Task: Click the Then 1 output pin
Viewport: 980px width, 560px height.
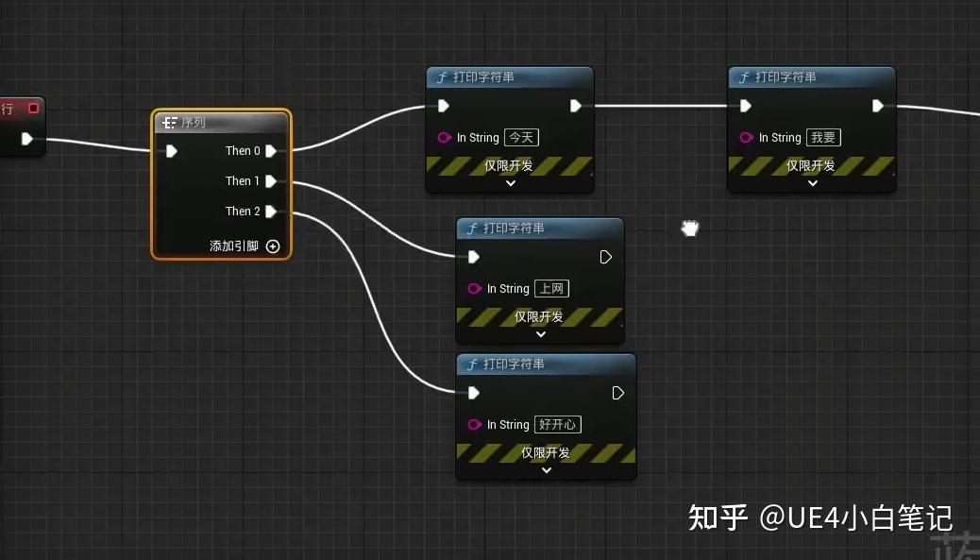Action: point(271,181)
